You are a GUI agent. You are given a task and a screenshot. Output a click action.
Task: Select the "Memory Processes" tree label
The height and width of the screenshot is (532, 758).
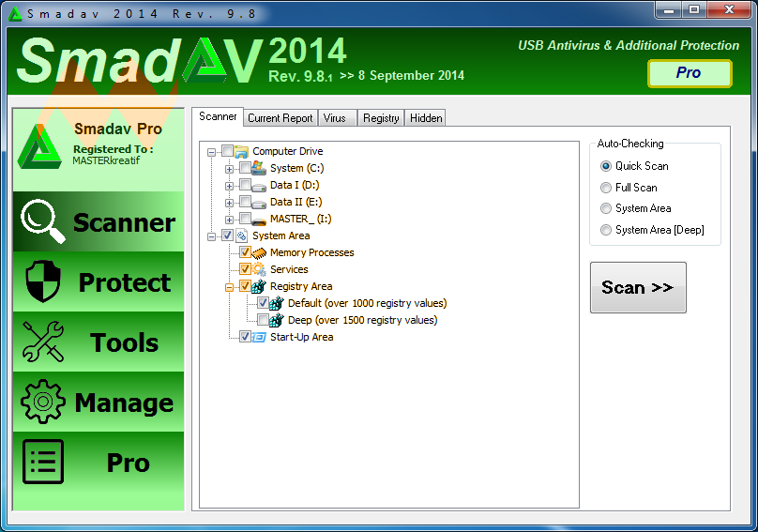pos(311,252)
